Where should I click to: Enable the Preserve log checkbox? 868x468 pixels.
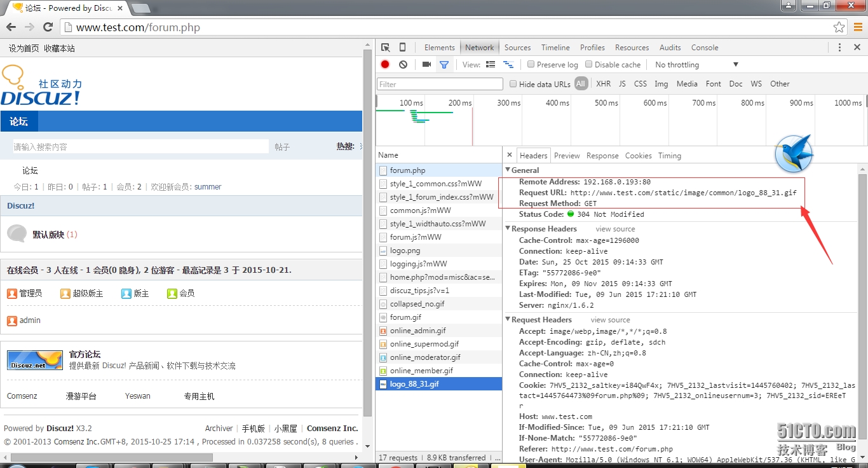531,64
